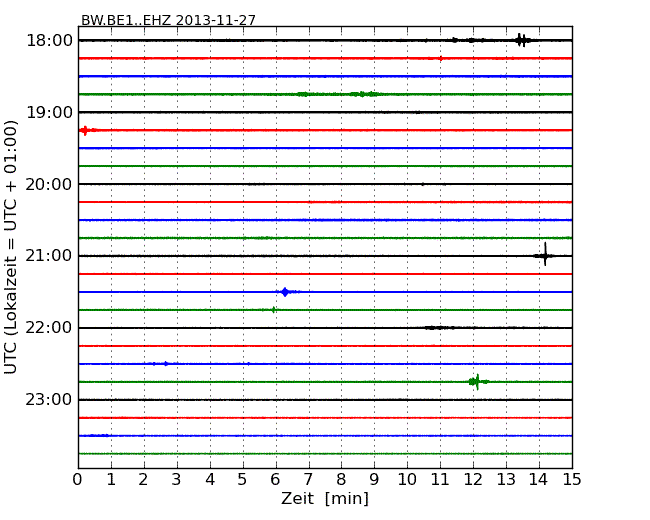Click the 18:00 time label
The height and width of the screenshot is (520, 650).
click(49, 41)
